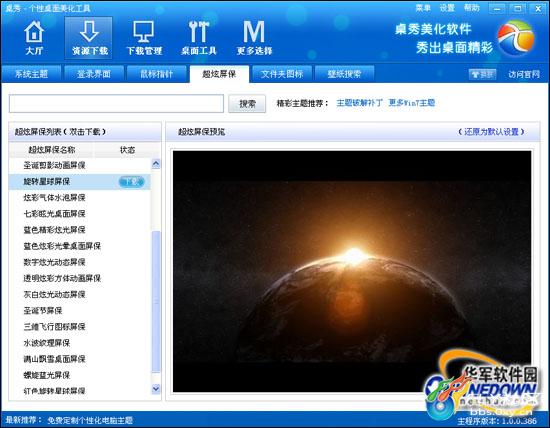
Task: Click the 超炫屏保名称 column header
Action: [x=52, y=150]
